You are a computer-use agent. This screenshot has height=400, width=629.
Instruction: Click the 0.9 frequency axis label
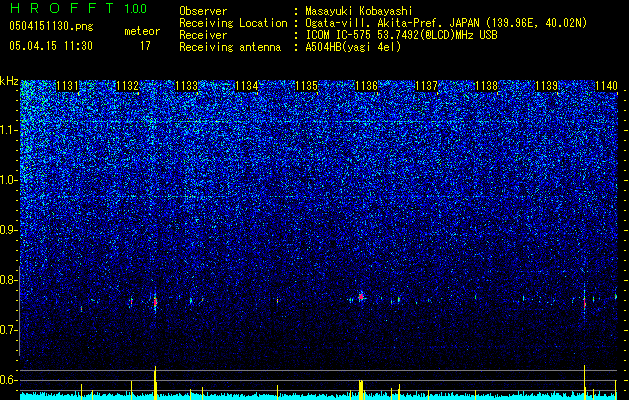click(x=8, y=230)
